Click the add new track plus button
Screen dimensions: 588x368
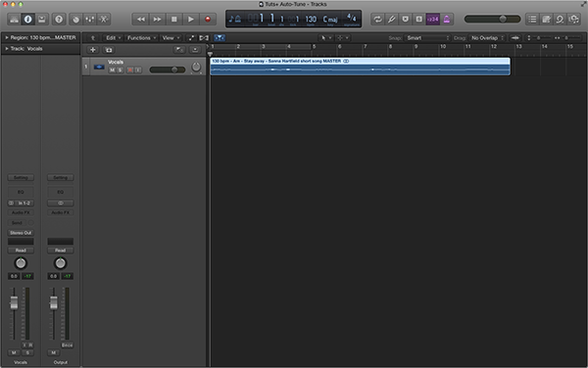[x=93, y=50]
